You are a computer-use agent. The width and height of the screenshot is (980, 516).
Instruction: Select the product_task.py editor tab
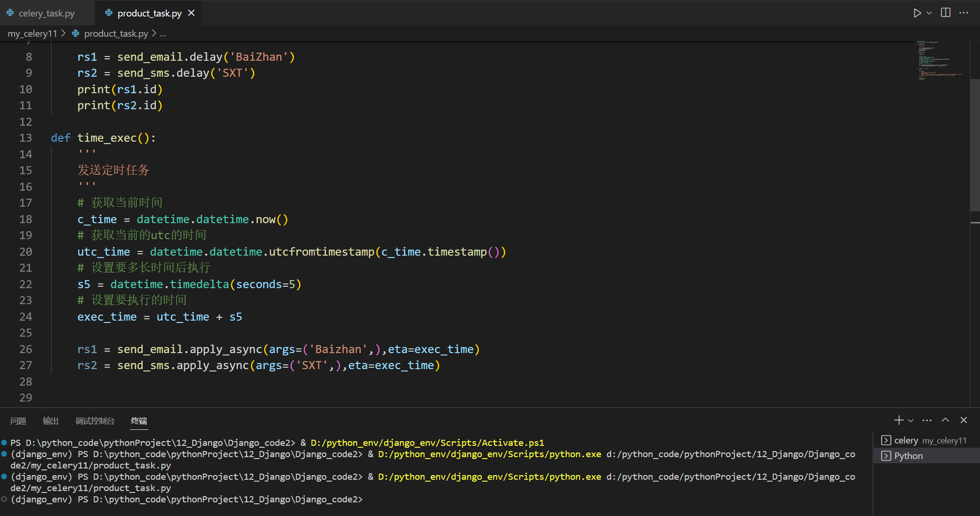pyautogui.click(x=149, y=13)
